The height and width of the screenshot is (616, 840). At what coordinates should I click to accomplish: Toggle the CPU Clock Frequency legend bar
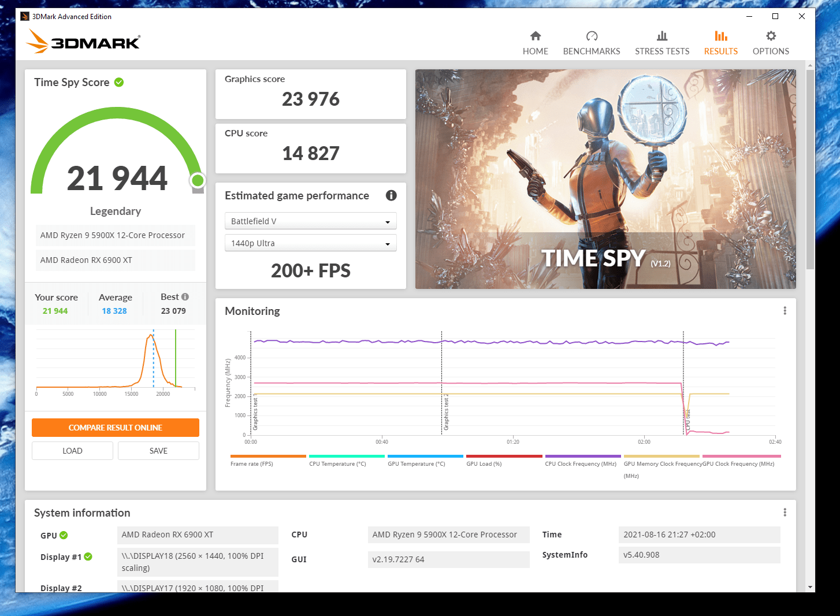(583, 456)
